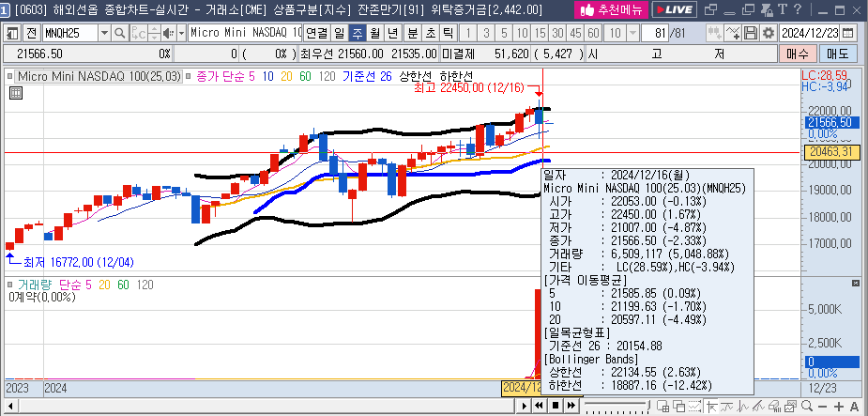The height and width of the screenshot is (416, 868).
Task: Click the 기준선 26 indicator label
Action: coord(367,76)
